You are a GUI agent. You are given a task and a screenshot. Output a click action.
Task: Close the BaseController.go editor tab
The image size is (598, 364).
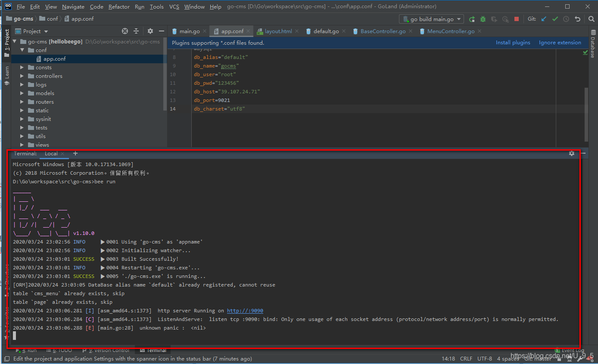pyautogui.click(x=411, y=31)
